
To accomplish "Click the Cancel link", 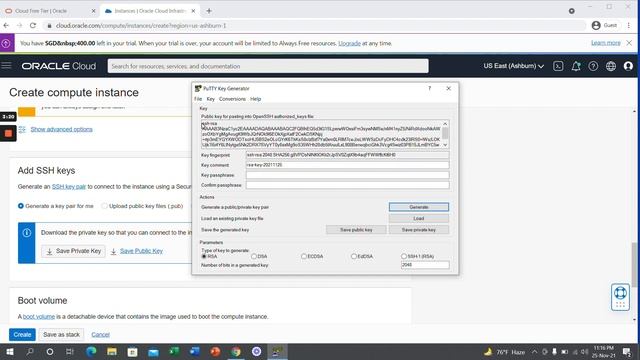I will click(100, 334).
